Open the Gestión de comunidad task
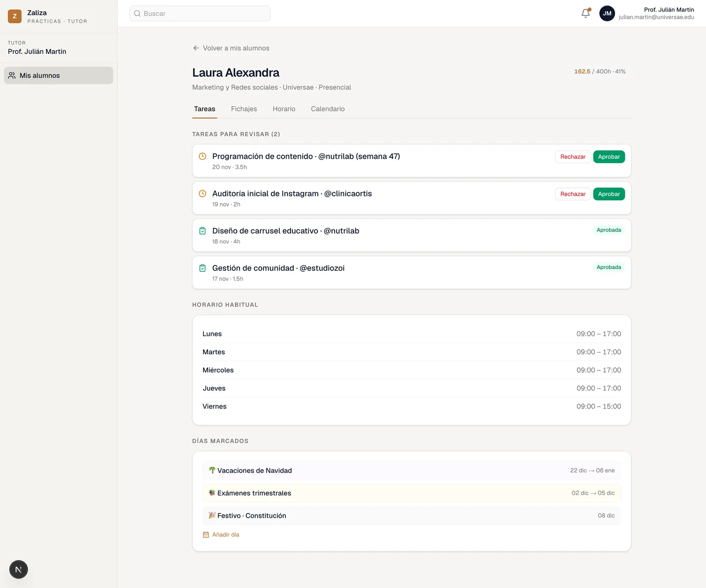 coord(412,273)
